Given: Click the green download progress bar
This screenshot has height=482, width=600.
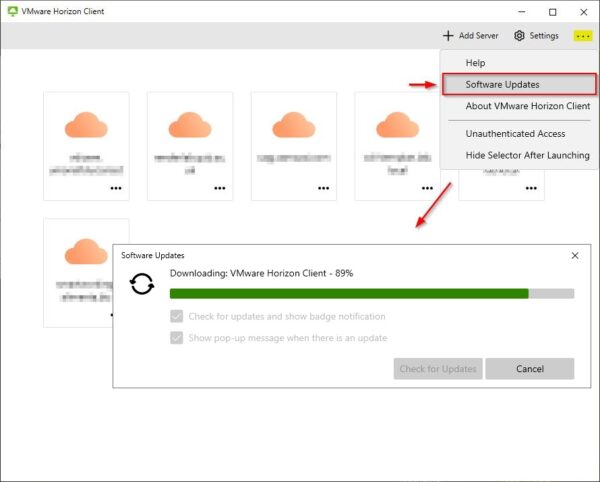Looking at the screenshot, I should [349, 293].
